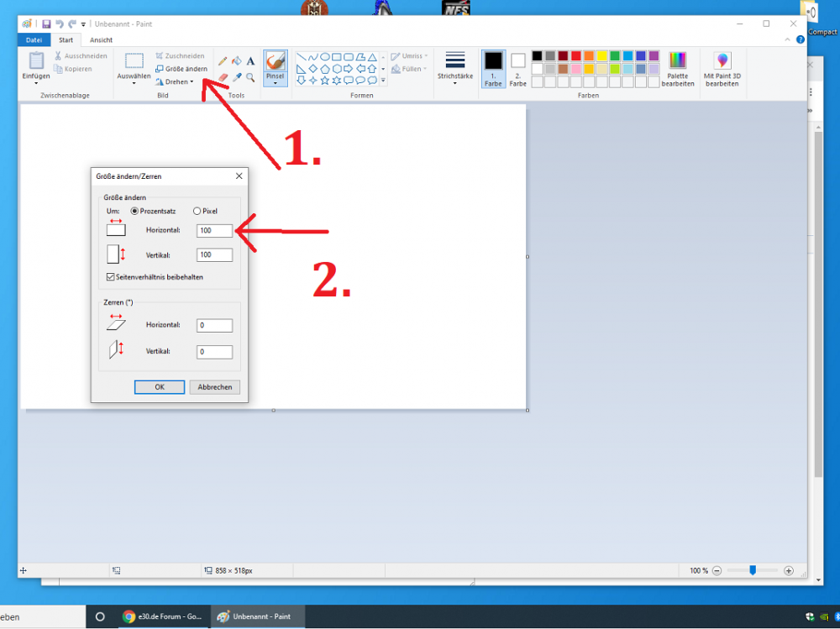840x629 pixels.
Task: Select the Pencil tool
Action: 223,61
